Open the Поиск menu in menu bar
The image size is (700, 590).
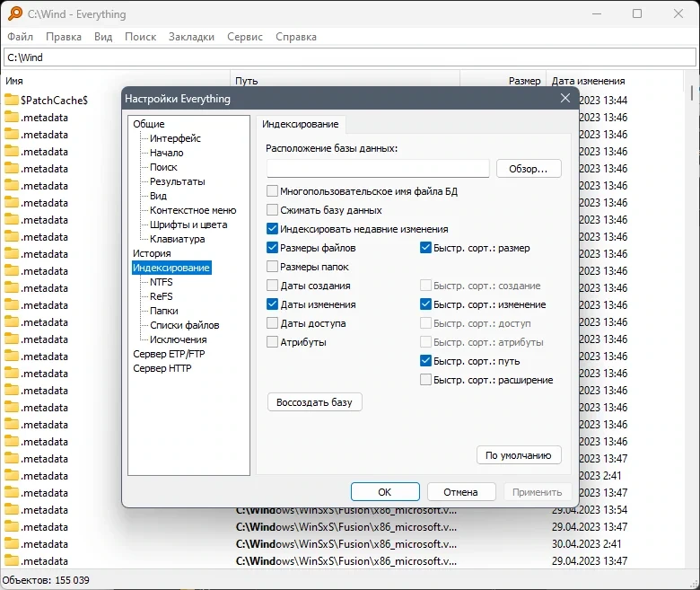coord(140,37)
